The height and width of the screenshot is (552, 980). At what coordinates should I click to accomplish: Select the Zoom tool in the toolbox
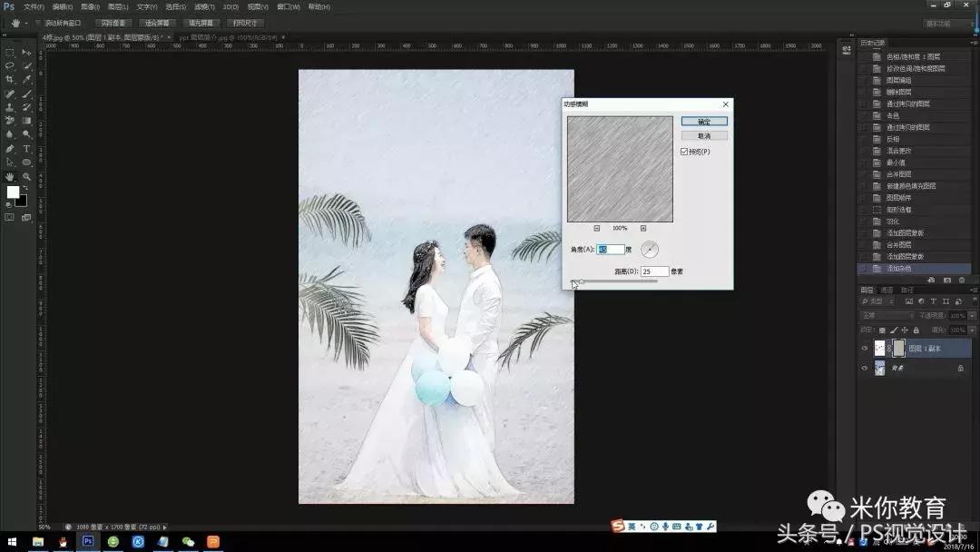click(26, 176)
